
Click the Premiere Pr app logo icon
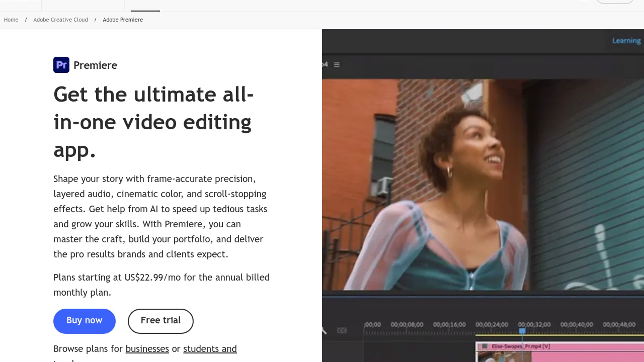click(x=61, y=65)
